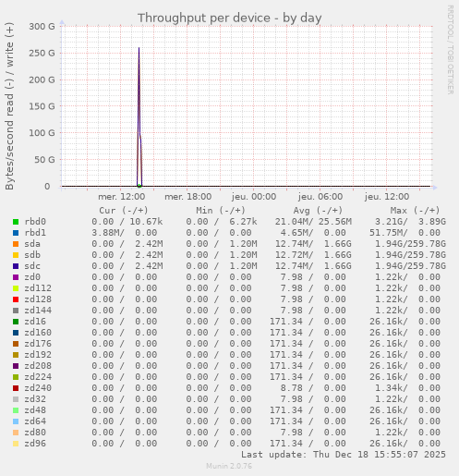459x476 pixels.
Task: Click the zd240 device name in legend
Action: click(38, 388)
